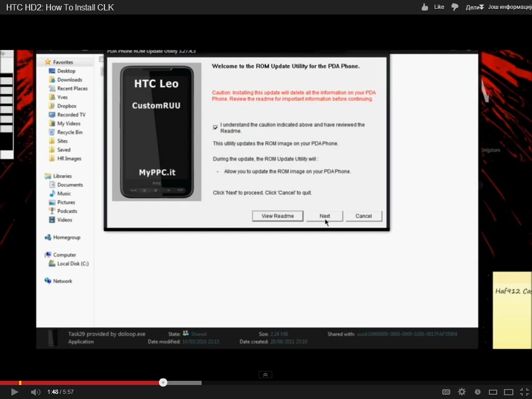Click the Like thumbs-up icon
The height and width of the screenshot is (399, 532).
click(x=425, y=7)
